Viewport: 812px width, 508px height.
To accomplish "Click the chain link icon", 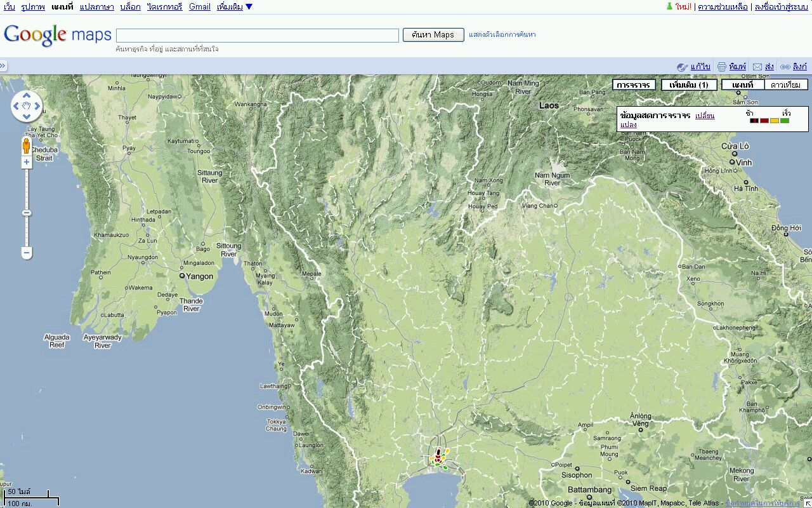I will click(x=785, y=67).
